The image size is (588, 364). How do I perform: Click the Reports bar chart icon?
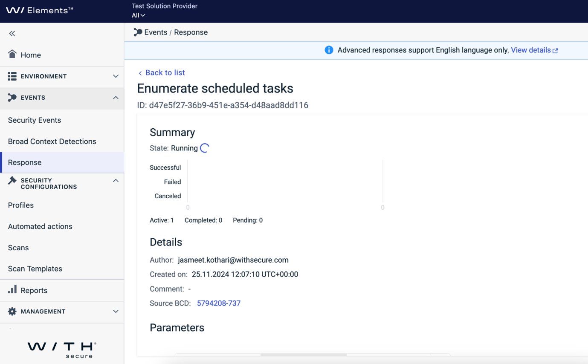[x=12, y=289]
